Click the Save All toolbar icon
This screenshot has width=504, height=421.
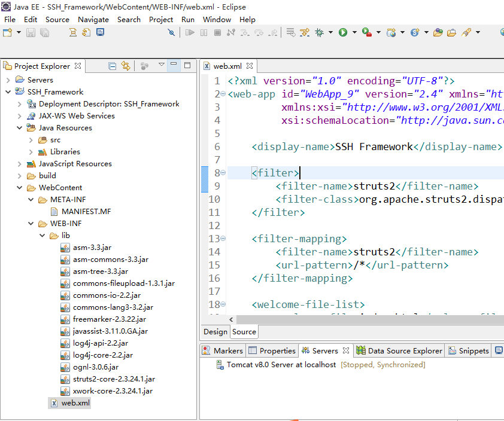coord(44,32)
